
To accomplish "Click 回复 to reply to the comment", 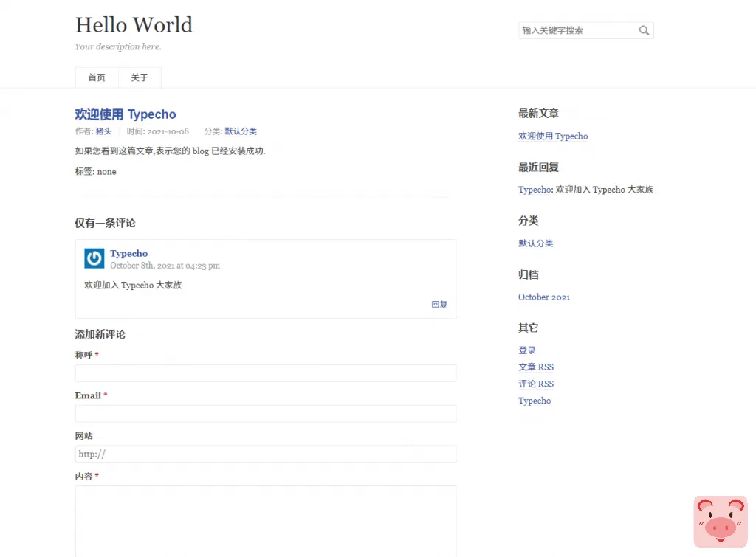I will pyautogui.click(x=439, y=304).
